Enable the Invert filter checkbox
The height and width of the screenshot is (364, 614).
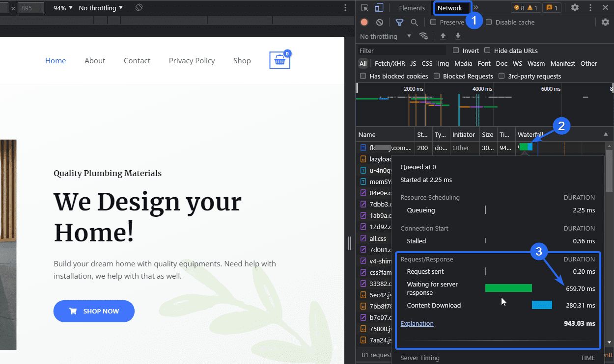tap(456, 50)
